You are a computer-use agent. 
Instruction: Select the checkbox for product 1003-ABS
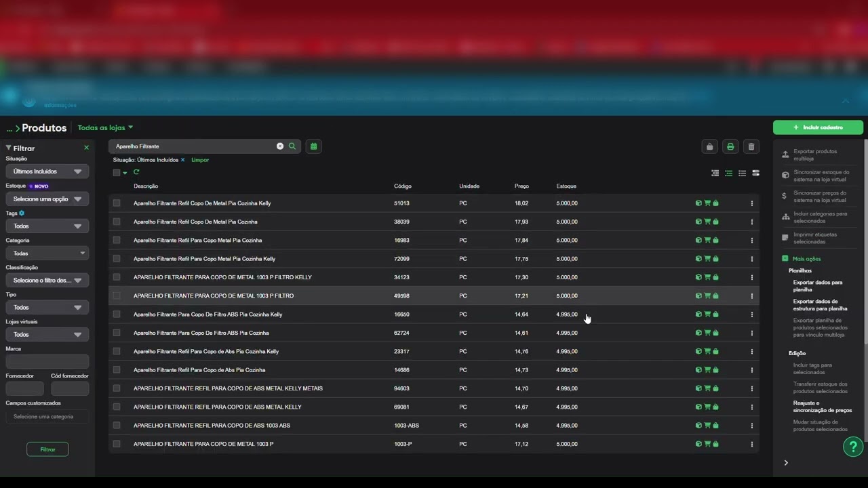point(117,426)
